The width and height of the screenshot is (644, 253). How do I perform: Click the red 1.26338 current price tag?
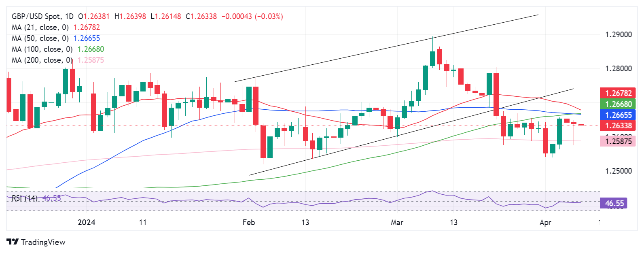coord(618,125)
